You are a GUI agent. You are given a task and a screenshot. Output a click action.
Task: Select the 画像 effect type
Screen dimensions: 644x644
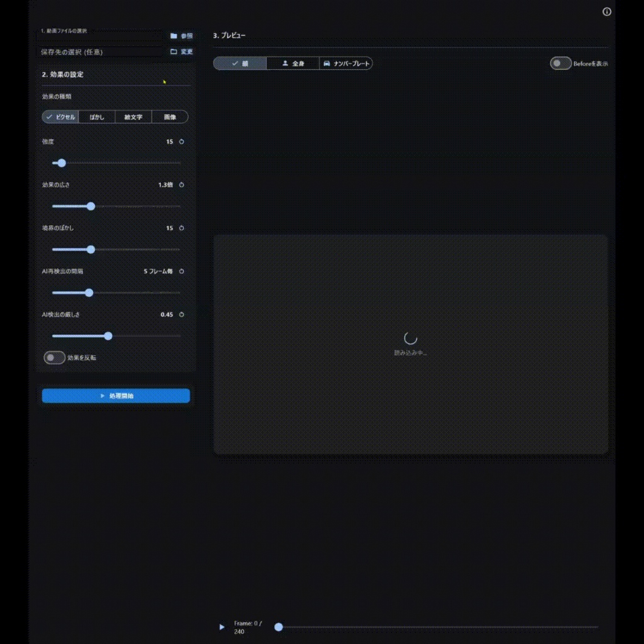coord(170,117)
